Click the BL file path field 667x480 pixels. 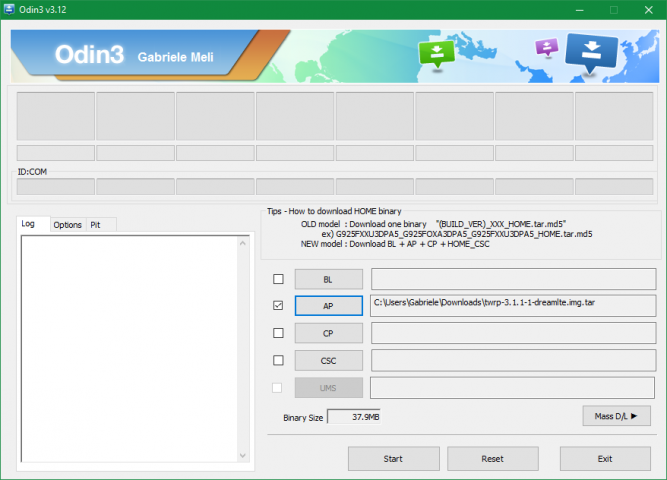coord(513,279)
